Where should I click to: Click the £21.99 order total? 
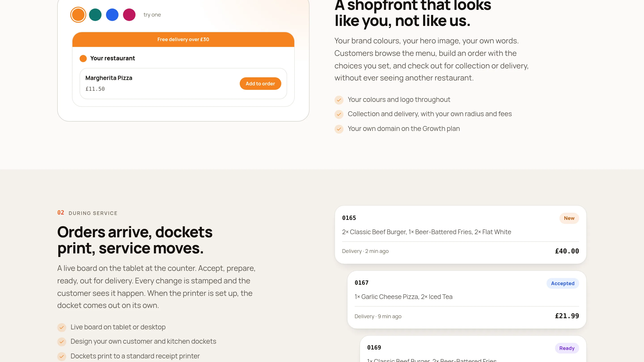point(567,316)
